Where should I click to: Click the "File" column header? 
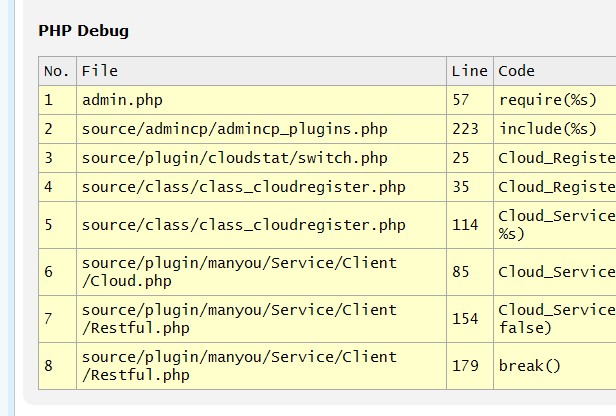[x=100, y=71]
